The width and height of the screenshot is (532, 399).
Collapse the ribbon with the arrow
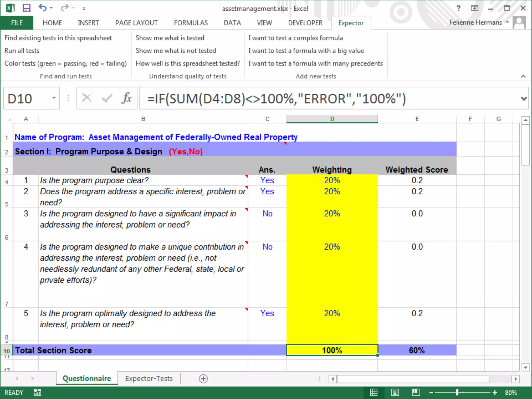tap(523, 76)
